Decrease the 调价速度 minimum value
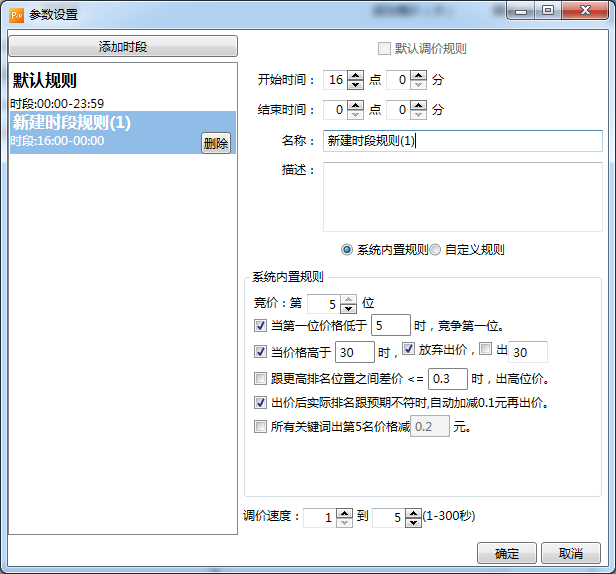 345,523
